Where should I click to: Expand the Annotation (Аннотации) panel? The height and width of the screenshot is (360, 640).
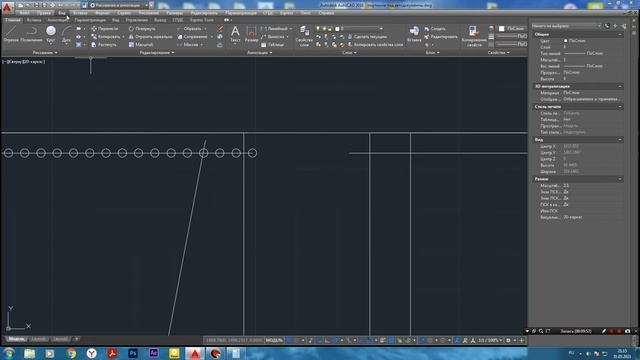point(259,53)
